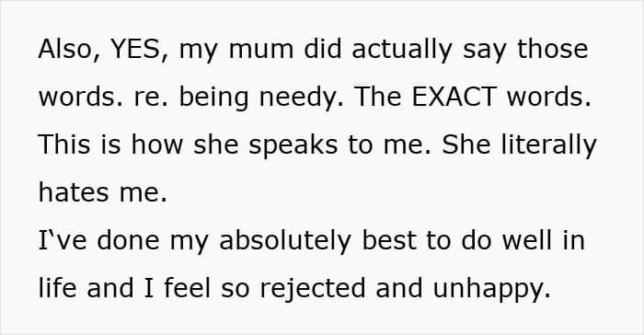This screenshot has width=644, height=335.
Task: Click the word "unhappy" at text end
Action: tap(491, 289)
